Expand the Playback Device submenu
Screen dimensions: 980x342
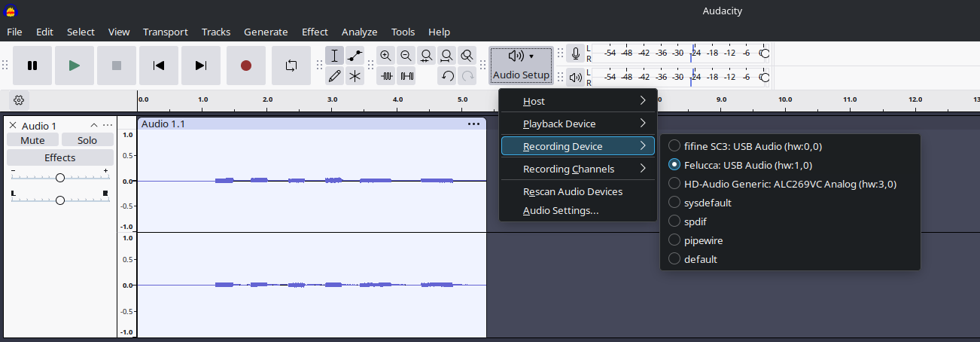(x=578, y=124)
